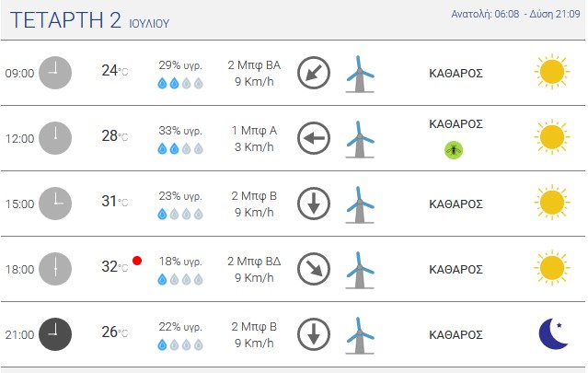Click the wind turbine icon at 15:00
This screenshot has height=373, width=588.
coord(360,204)
